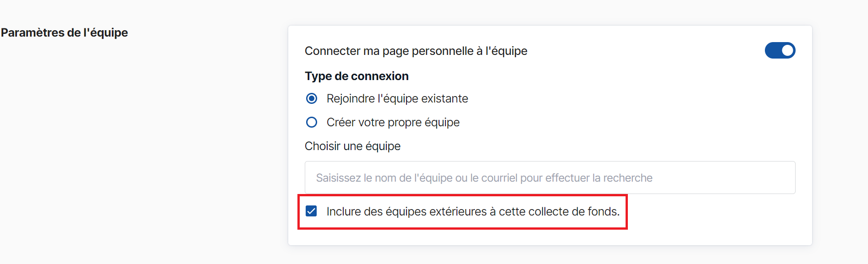Click the "Type de connexion" heading
The height and width of the screenshot is (264, 868).
point(357,76)
